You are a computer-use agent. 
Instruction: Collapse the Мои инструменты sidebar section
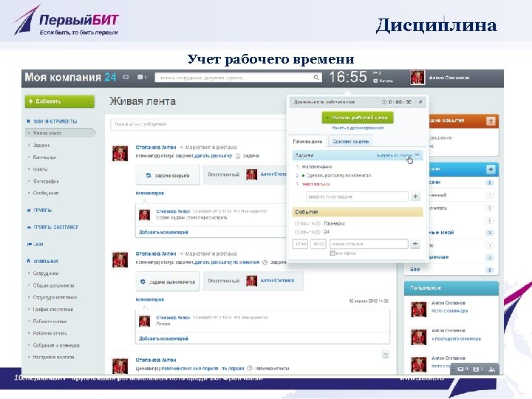point(55,121)
